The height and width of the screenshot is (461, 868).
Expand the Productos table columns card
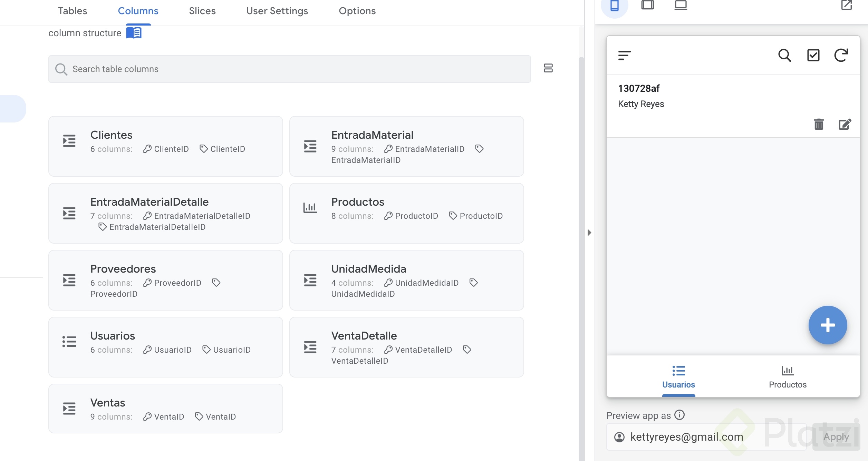[x=406, y=213]
